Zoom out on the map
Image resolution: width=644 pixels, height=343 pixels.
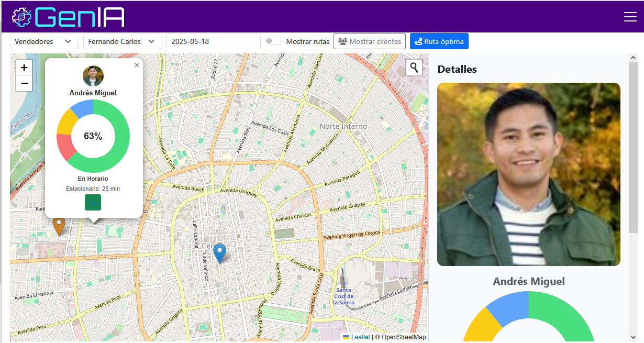(24, 83)
